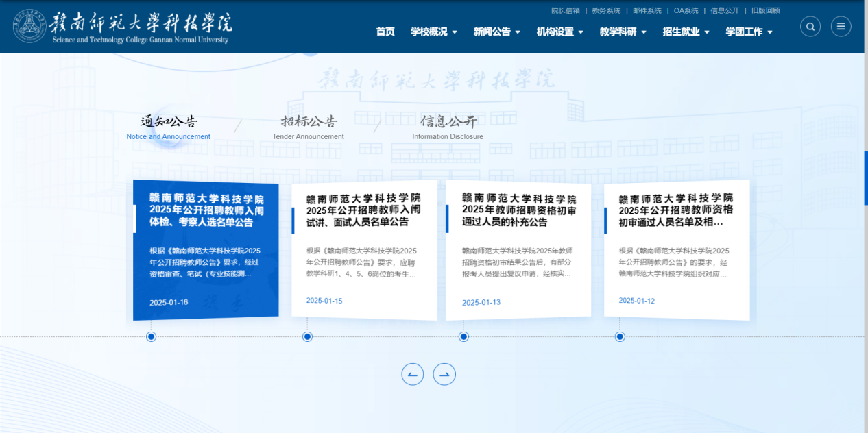
Task: Click the Information Disclosure subtitle
Action: [448, 136]
